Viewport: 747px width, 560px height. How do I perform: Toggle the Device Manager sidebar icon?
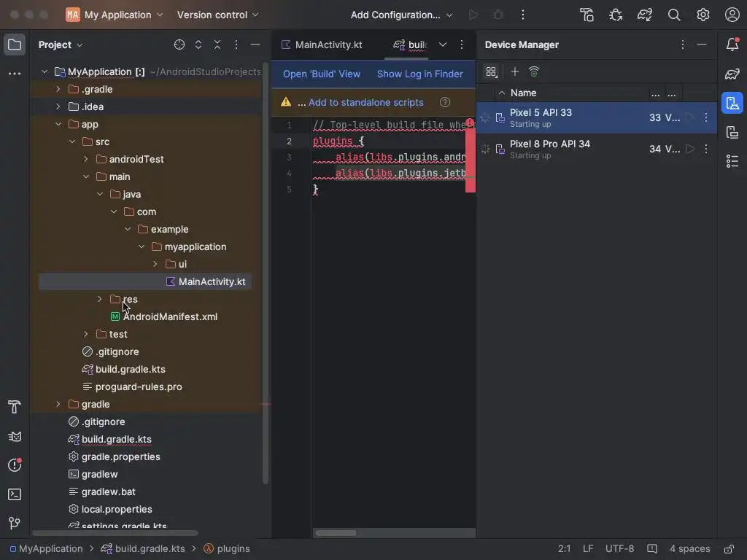pyautogui.click(x=732, y=103)
